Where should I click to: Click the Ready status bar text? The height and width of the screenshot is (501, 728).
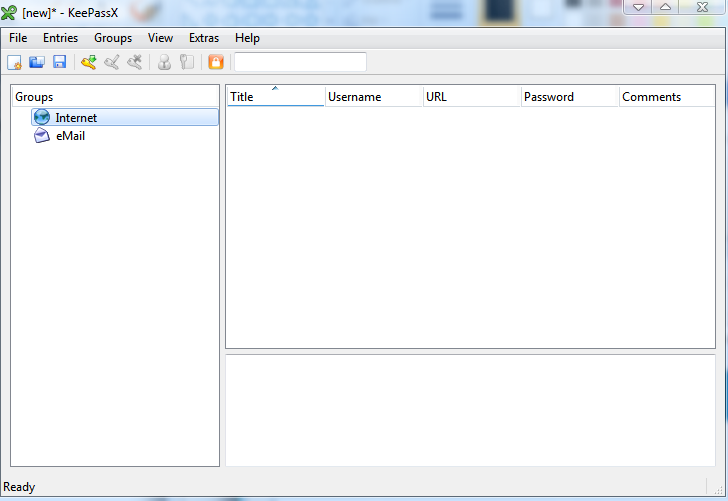[19, 487]
